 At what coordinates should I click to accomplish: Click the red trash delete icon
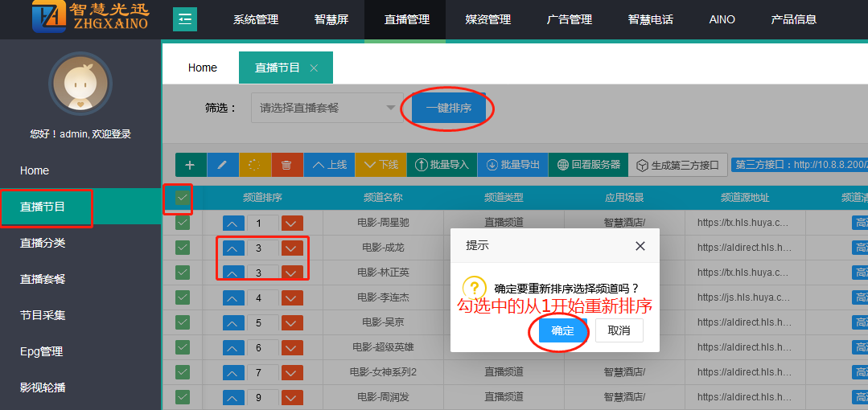point(286,165)
